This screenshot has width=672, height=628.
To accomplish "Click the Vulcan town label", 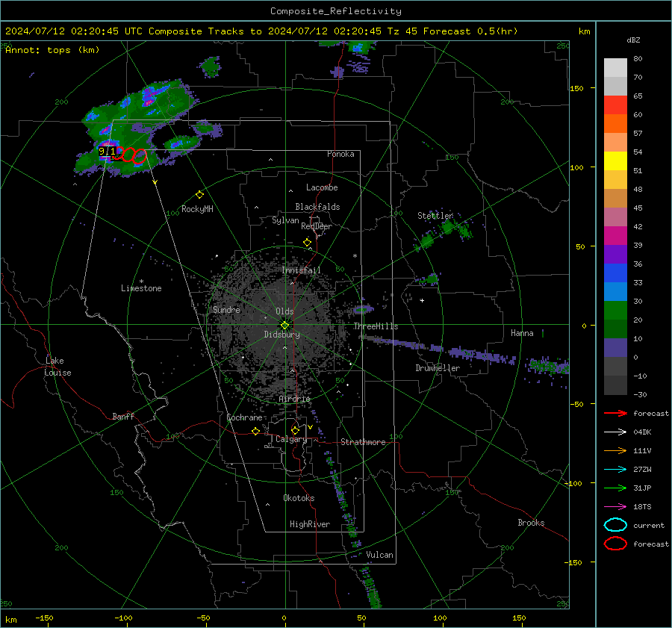I will pyautogui.click(x=380, y=555).
